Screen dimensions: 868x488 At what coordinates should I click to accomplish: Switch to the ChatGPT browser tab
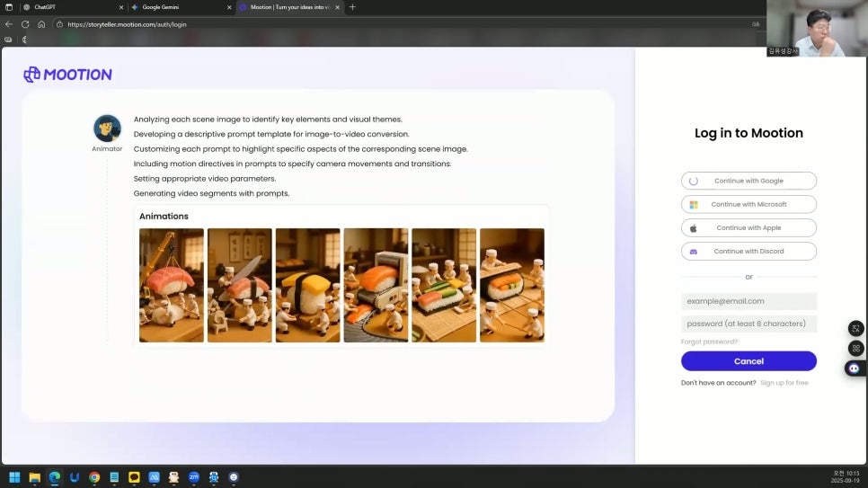(72, 7)
